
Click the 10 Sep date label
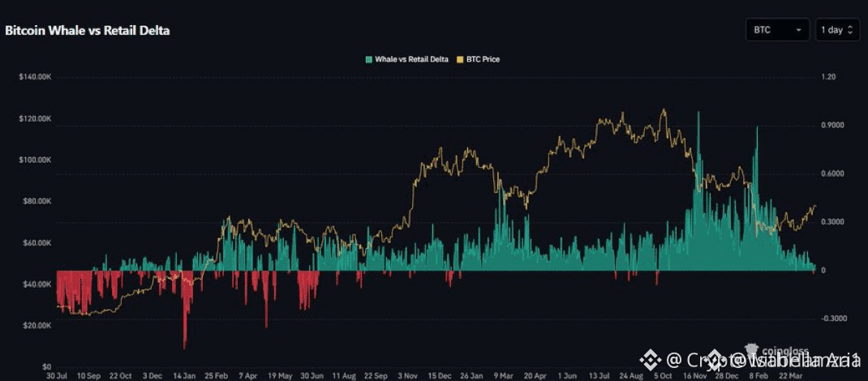click(x=88, y=375)
